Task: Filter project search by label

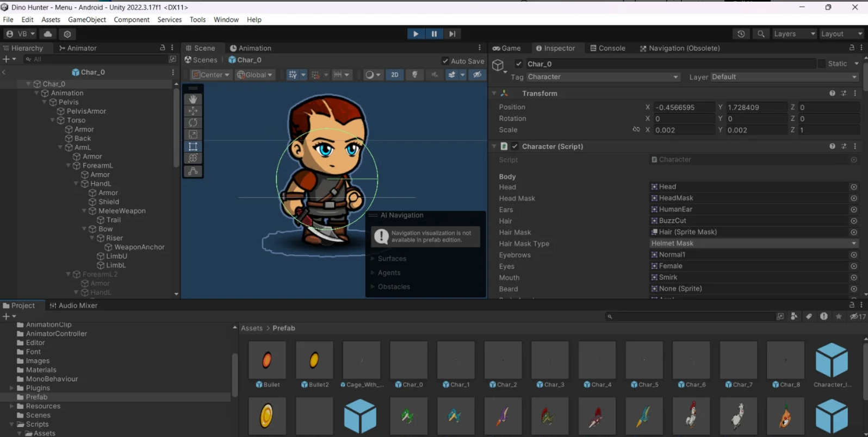Action: pyautogui.click(x=809, y=316)
